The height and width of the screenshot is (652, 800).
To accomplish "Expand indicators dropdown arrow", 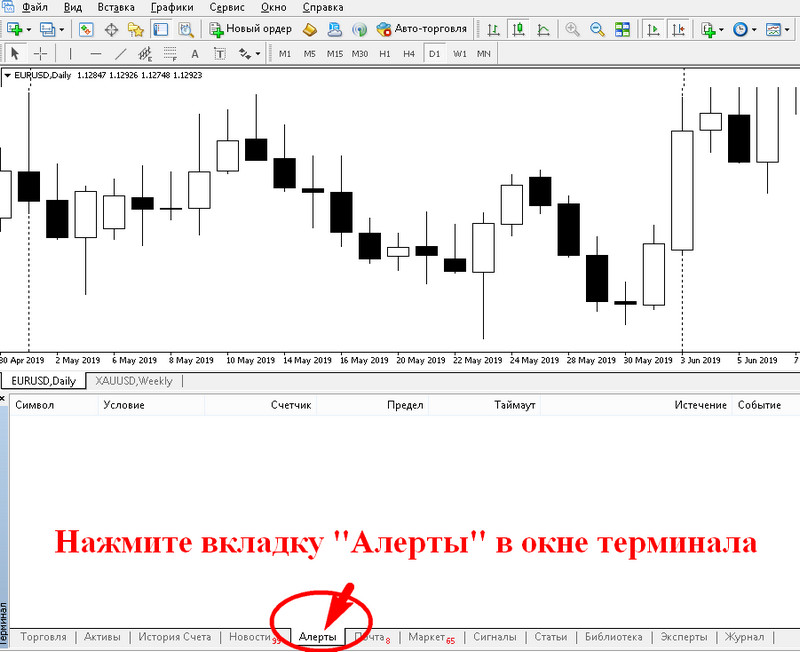I will point(721,30).
